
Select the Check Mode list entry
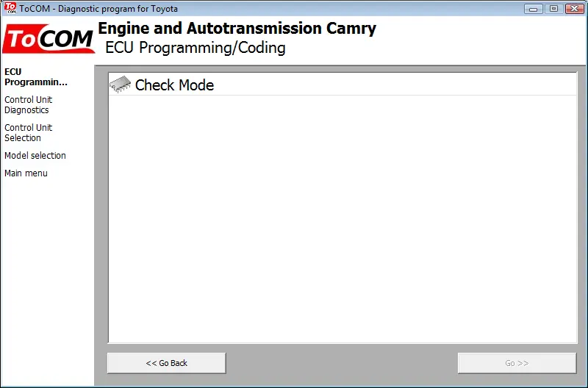343,85
